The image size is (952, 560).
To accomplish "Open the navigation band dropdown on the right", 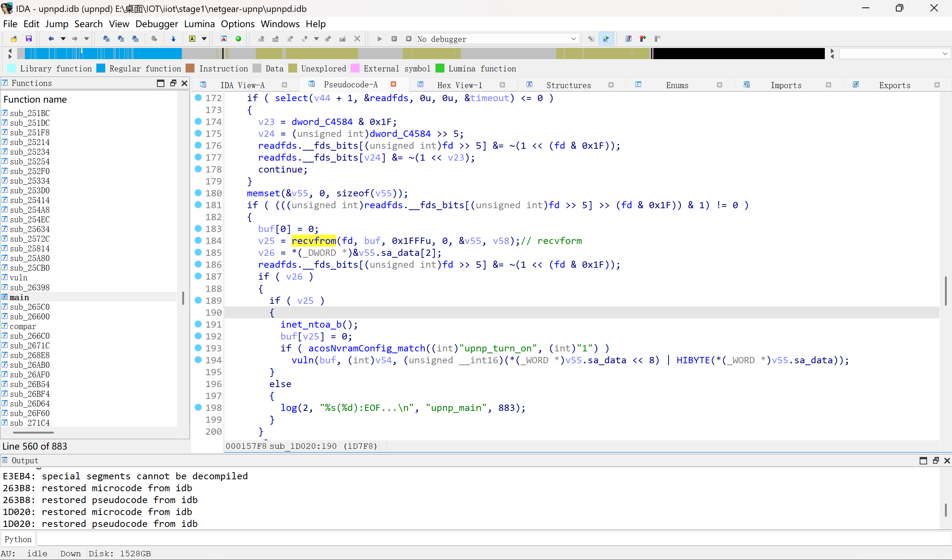I will 945,54.
